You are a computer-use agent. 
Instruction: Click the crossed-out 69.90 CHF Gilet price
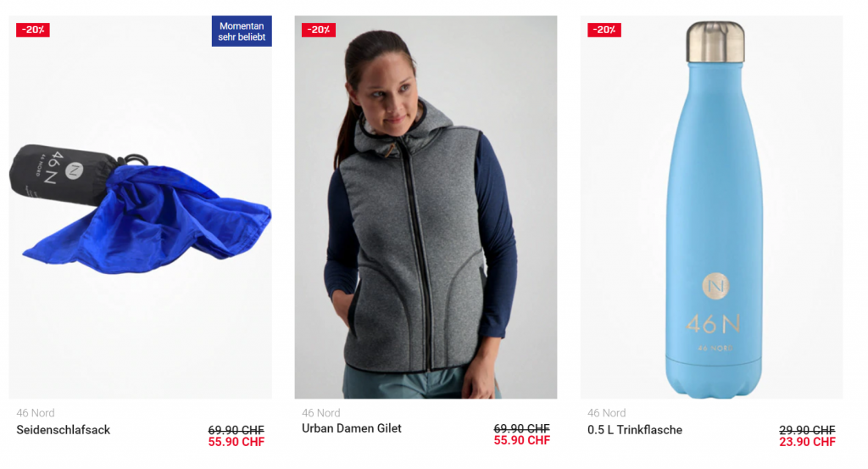522,428
